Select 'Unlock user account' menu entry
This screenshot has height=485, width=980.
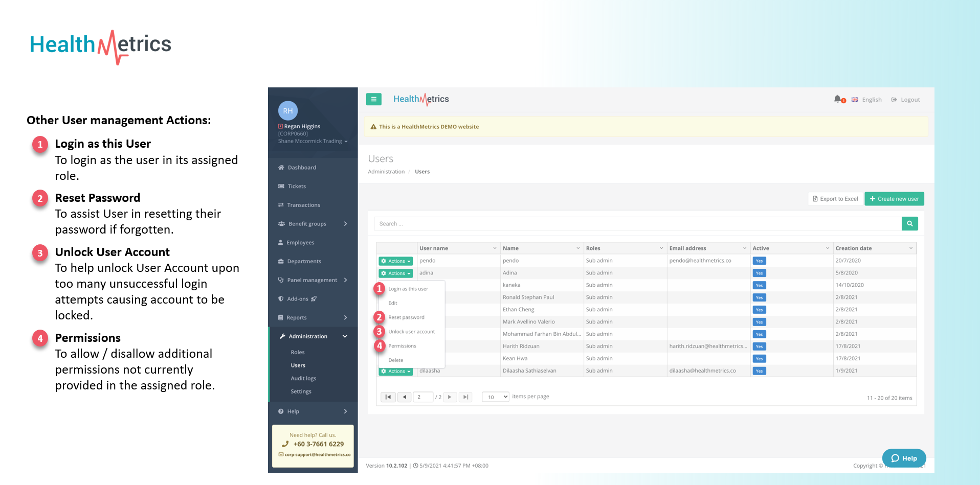411,332
